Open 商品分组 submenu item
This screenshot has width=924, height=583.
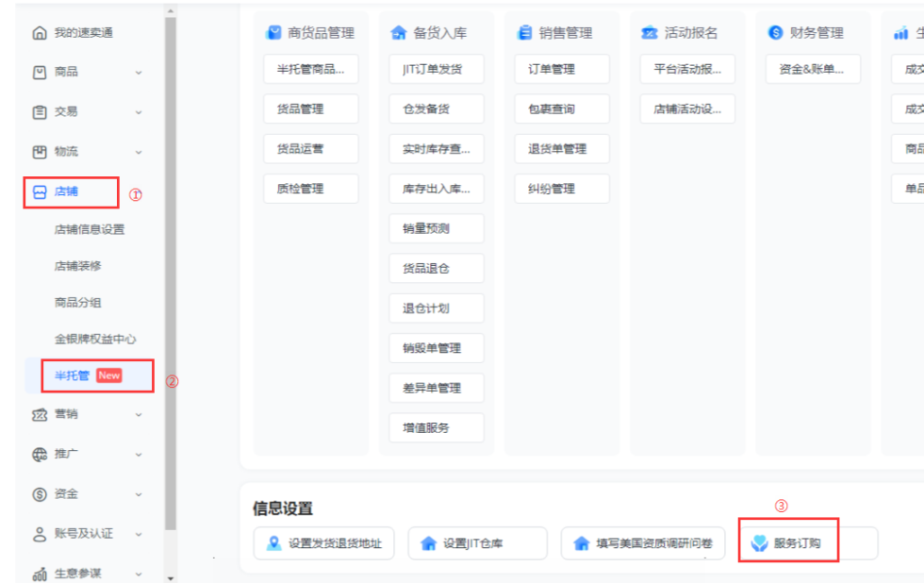[77, 303]
